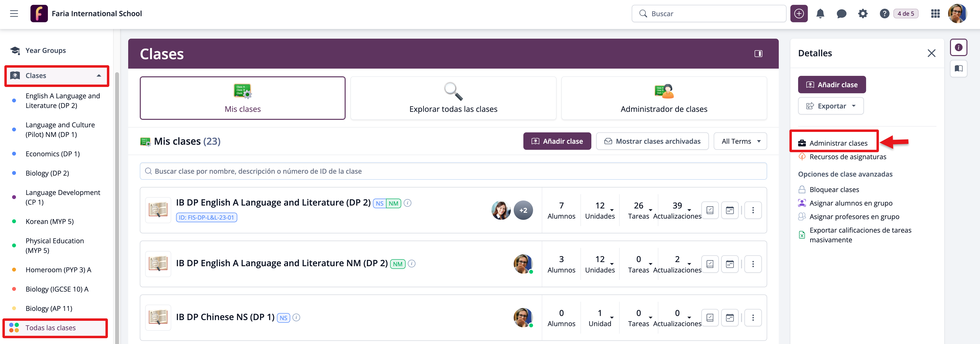Open the settings gear icon

pyautogui.click(x=862, y=14)
